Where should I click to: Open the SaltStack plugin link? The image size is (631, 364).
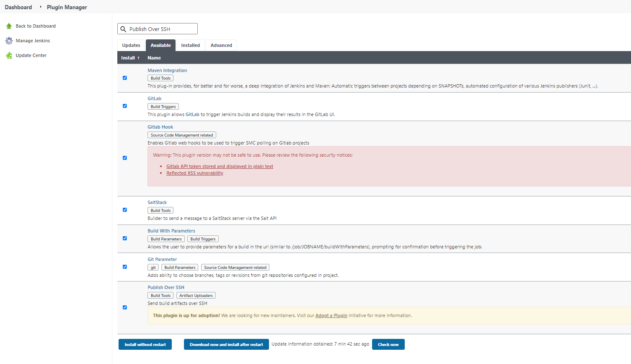pos(157,202)
